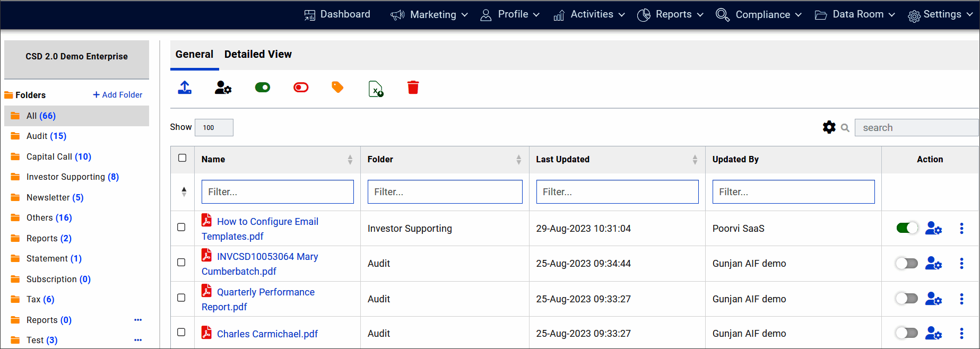Screen dimensions: 980x349
Task: Open the Show 100 entries selector
Action: (x=214, y=127)
